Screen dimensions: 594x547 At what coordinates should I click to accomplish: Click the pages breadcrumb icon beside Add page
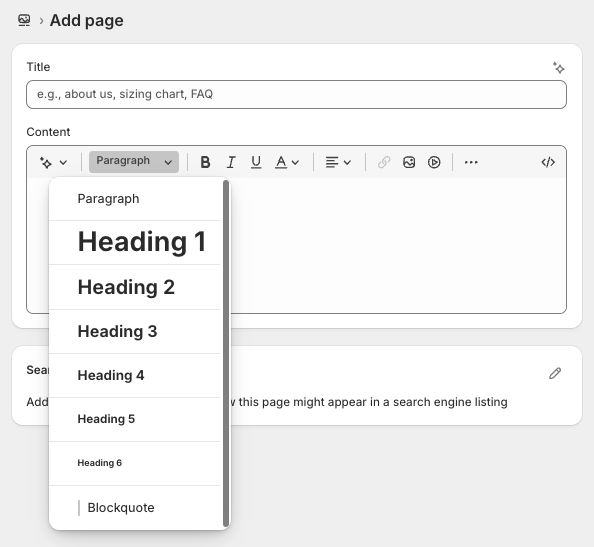(24, 20)
